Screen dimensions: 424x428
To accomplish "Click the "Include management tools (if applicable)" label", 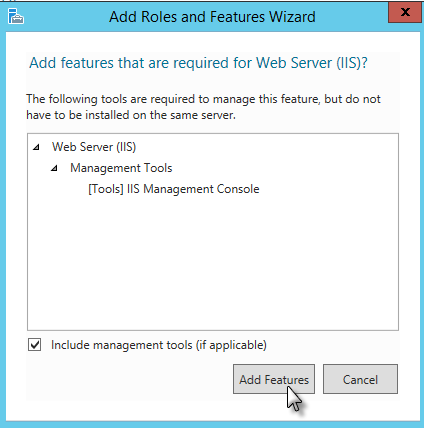I will point(159,345).
